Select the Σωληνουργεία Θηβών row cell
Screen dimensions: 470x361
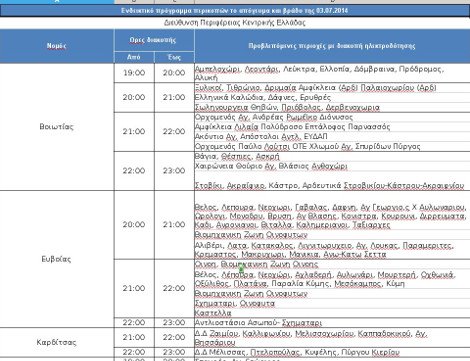coord(332,107)
